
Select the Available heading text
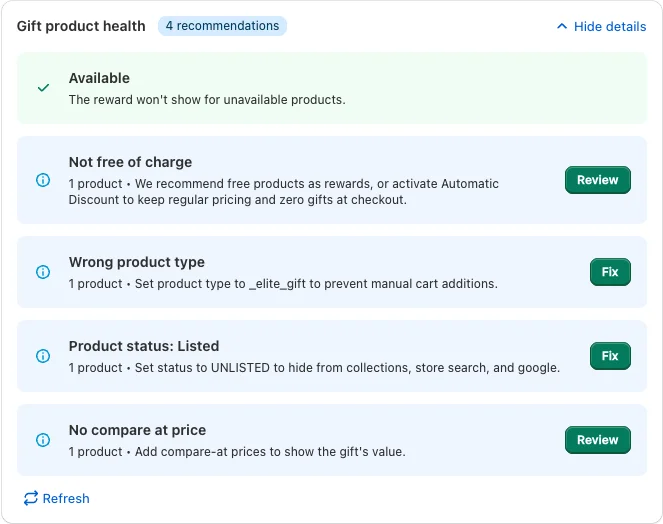99,78
